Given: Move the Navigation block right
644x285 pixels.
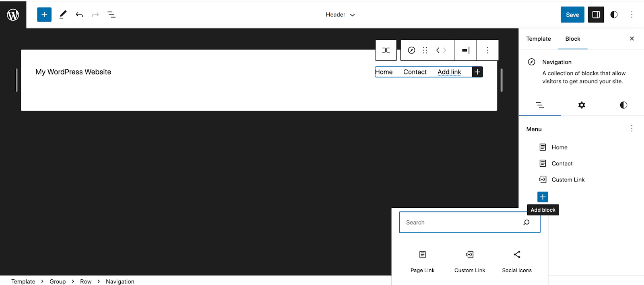Looking at the screenshot, I should pos(445,50).
